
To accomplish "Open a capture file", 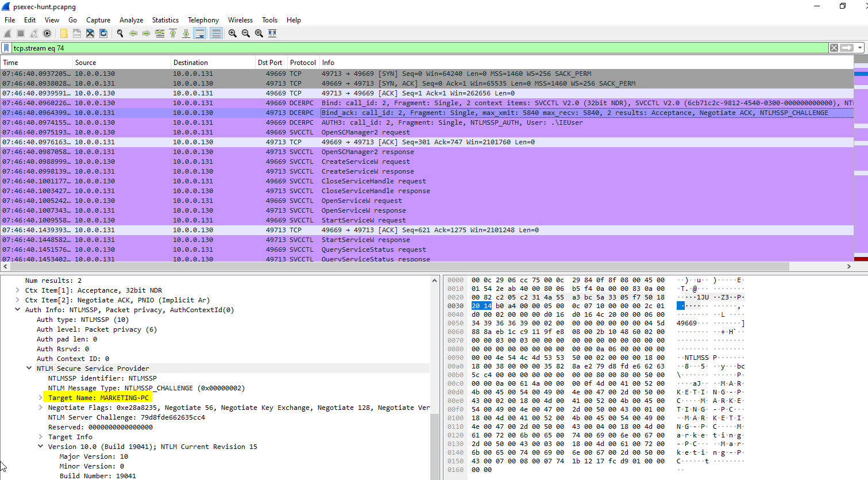I will pyautogui.click(x=64, y=33).
